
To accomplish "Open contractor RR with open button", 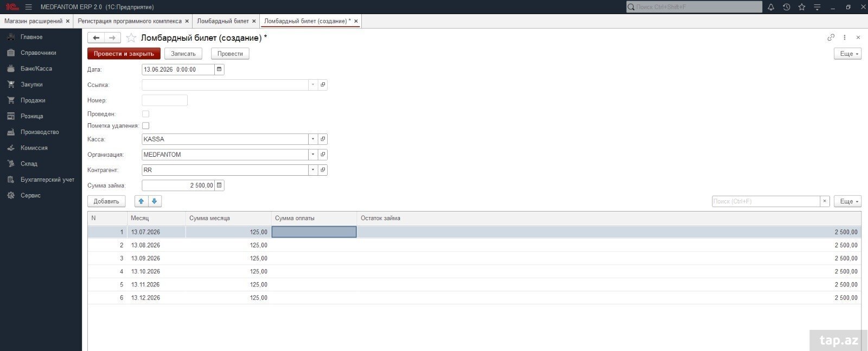I will pos(323,170).
